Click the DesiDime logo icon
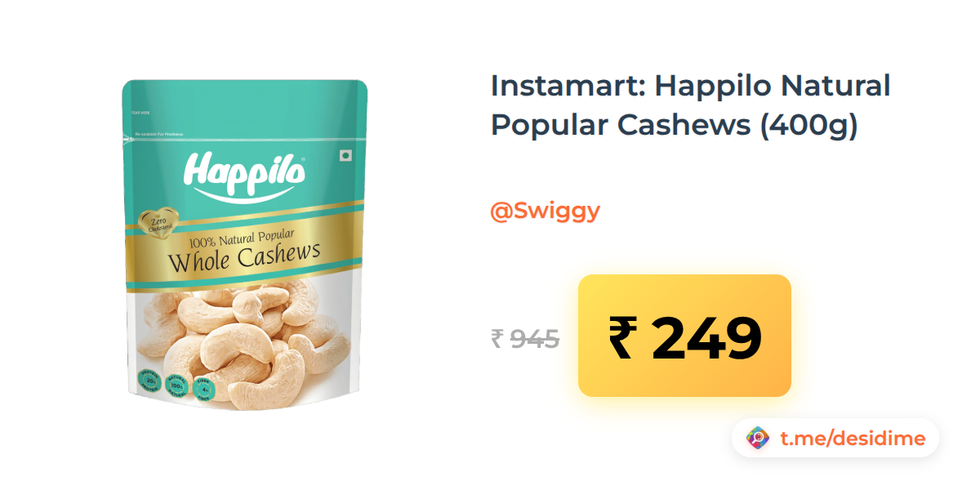The height and width of the screenshot is (490, 980). [x=759, y=439]
